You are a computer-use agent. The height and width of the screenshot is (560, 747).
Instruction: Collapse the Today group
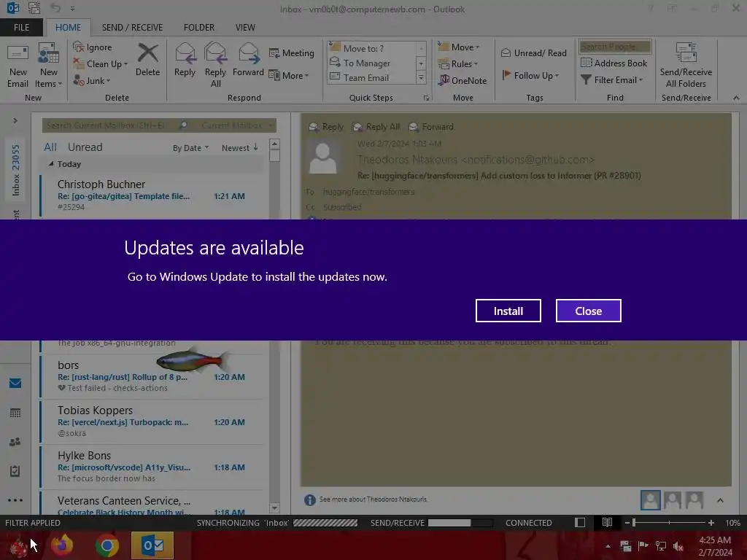coord(51,164)
